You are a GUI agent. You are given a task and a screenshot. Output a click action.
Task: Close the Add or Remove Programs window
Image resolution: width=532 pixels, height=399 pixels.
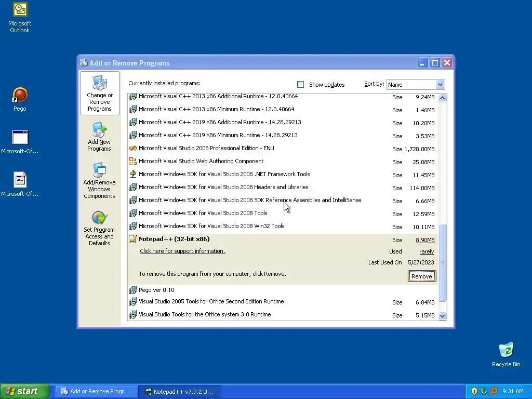point(447,63)
